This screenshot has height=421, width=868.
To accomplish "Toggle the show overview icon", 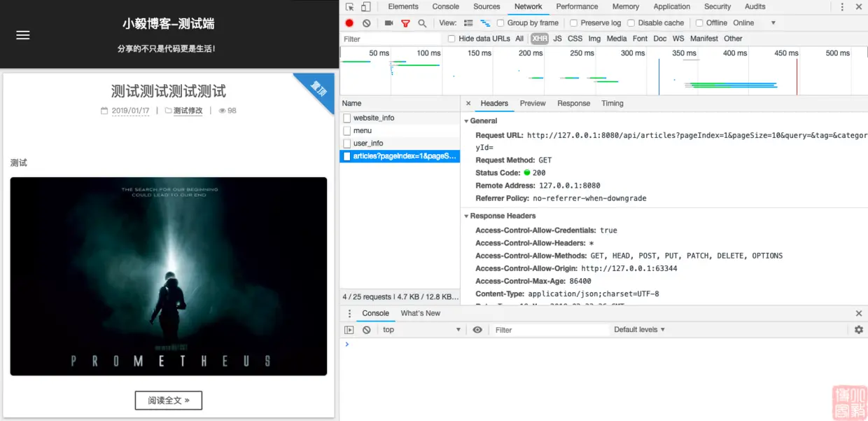I will point(485,23).
